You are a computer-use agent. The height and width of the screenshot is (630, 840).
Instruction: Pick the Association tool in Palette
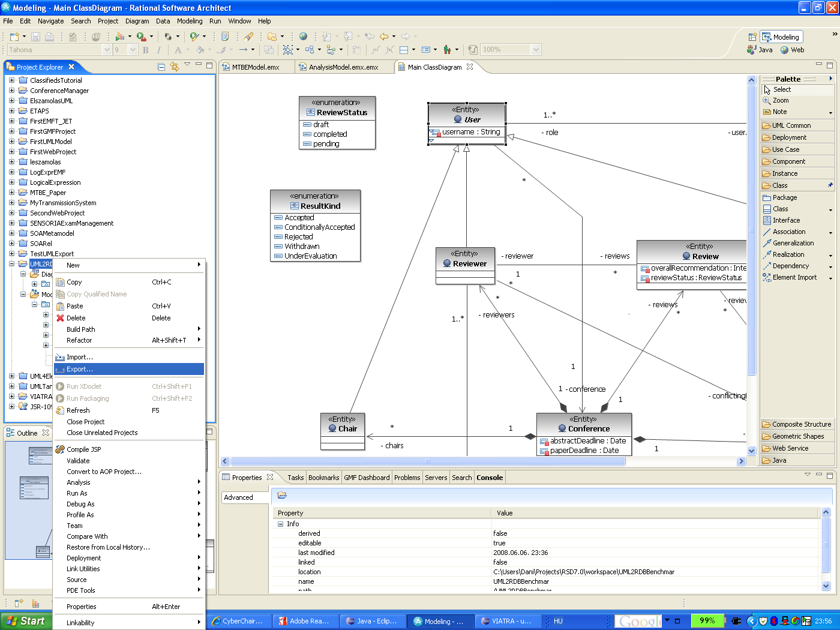(797, 232)
